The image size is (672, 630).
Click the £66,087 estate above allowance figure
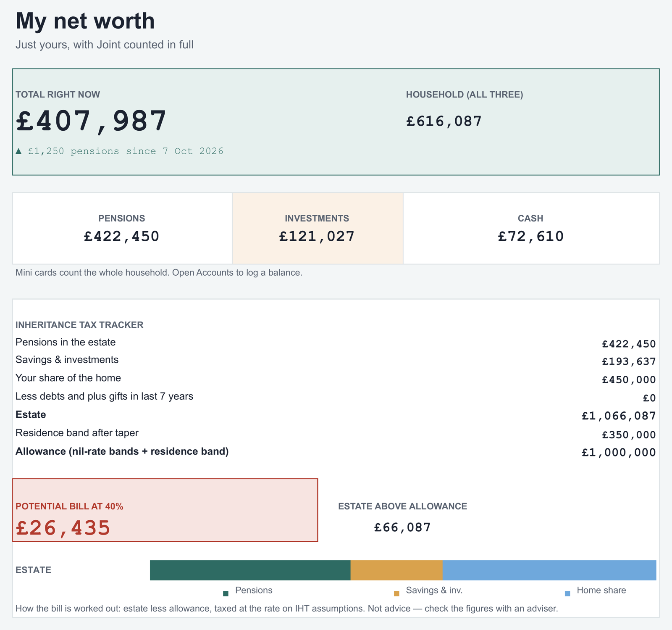(x=402, y=527)
